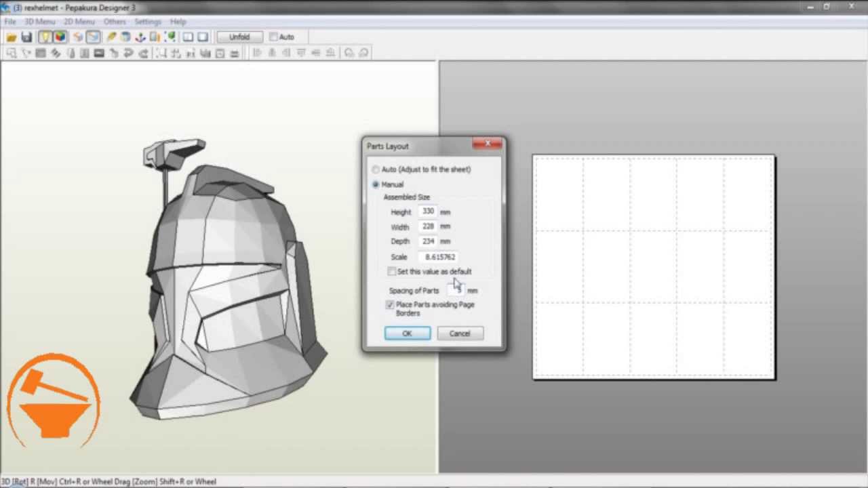Screen dimensions: 868x488
Task: Select the Manual radio button
Action: point(375,184)
